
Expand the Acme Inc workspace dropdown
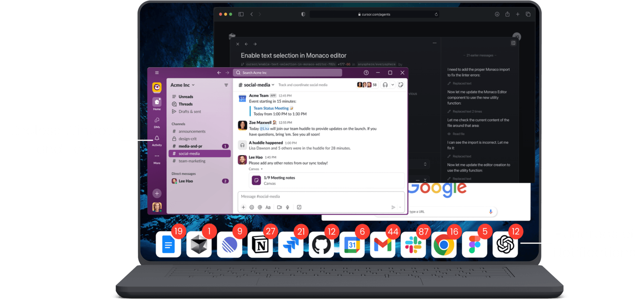pos(182,85)
